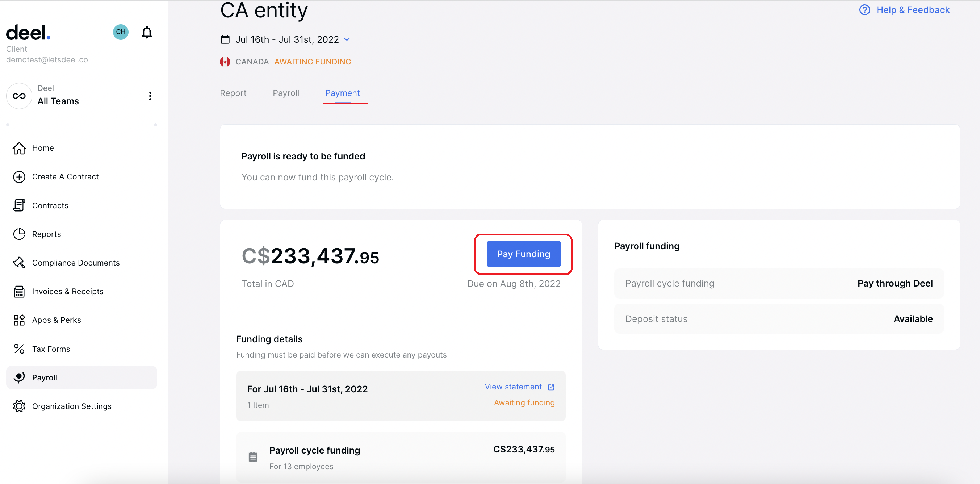Image resolution: width=980 pixels, height=484 pixels.
Task: Open the All Teams three-dot menu
Action: pyautogui.click(x=150, y=96)
